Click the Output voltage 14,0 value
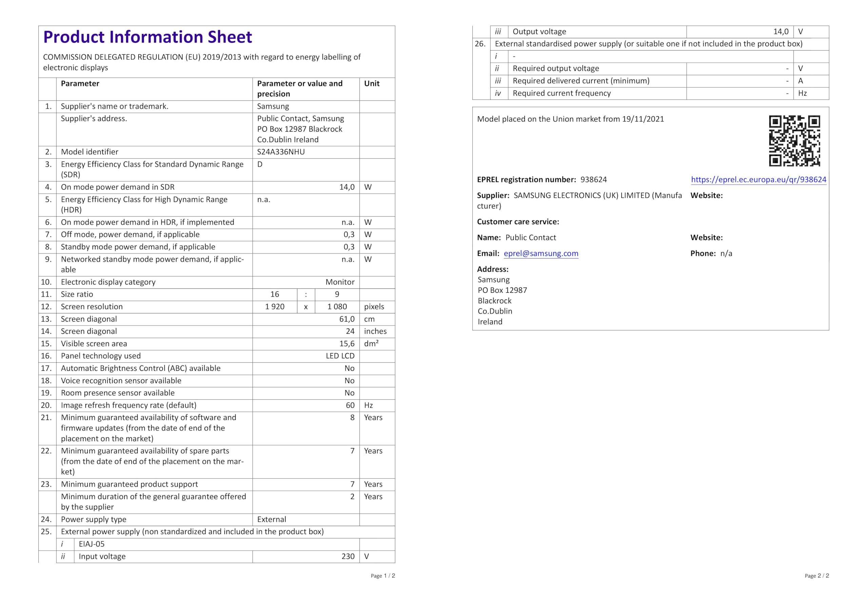 [781, 32]
